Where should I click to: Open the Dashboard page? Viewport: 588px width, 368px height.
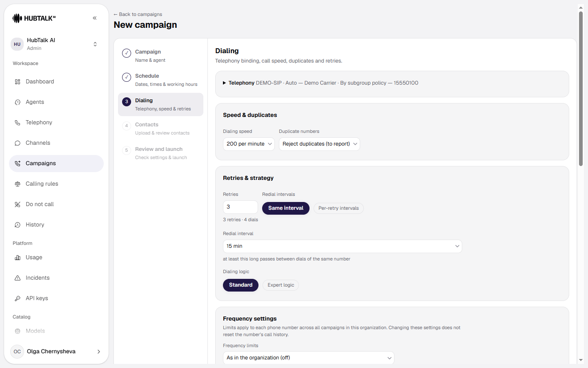tap(56, 82)
